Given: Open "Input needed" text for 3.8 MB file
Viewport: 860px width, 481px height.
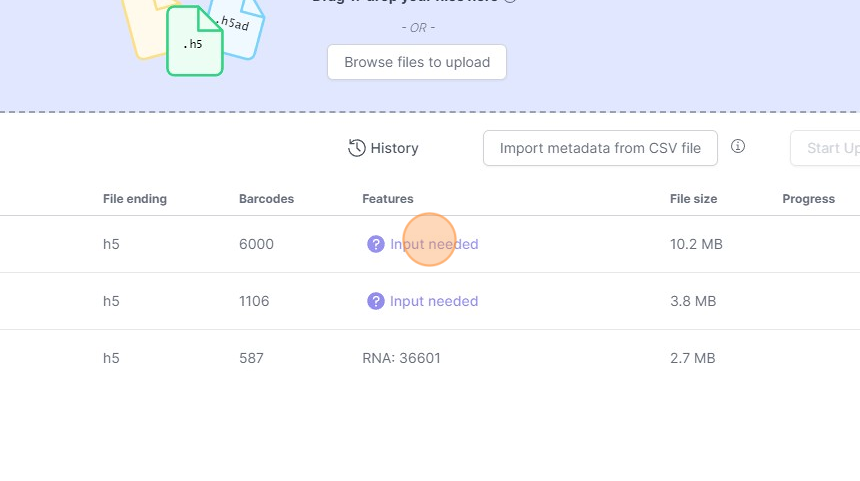Looking at the screenshot, I should pos(434,301).
